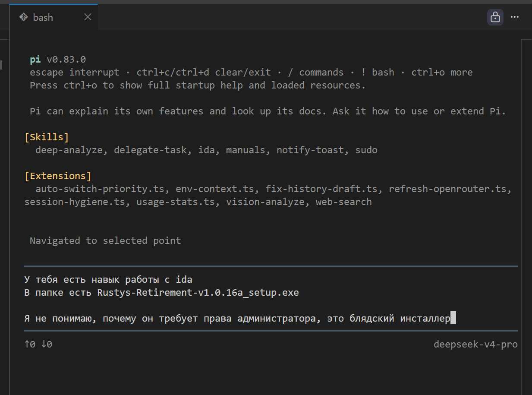The image size is (532, 395).
Task: Click the 'Navigated to selected point' message
Action: tap(105, 240)
